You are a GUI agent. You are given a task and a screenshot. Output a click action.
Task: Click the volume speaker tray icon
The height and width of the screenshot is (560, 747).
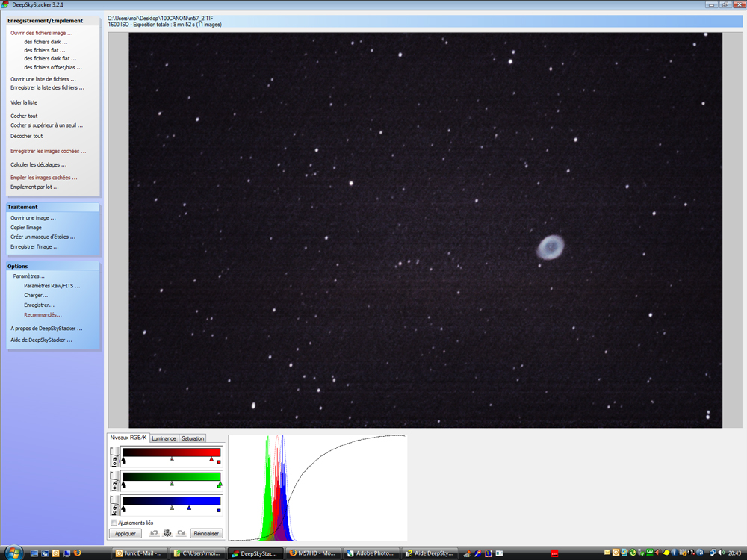[722, 553]
